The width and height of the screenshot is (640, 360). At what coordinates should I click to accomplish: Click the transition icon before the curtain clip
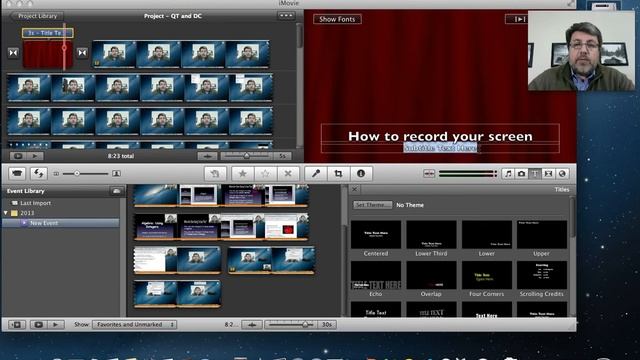pos(13,53)
